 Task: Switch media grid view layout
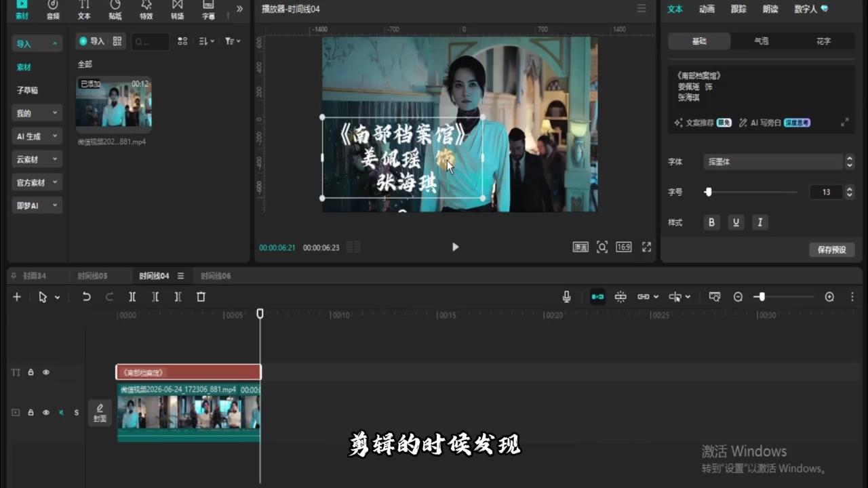(x=182, y=41)
